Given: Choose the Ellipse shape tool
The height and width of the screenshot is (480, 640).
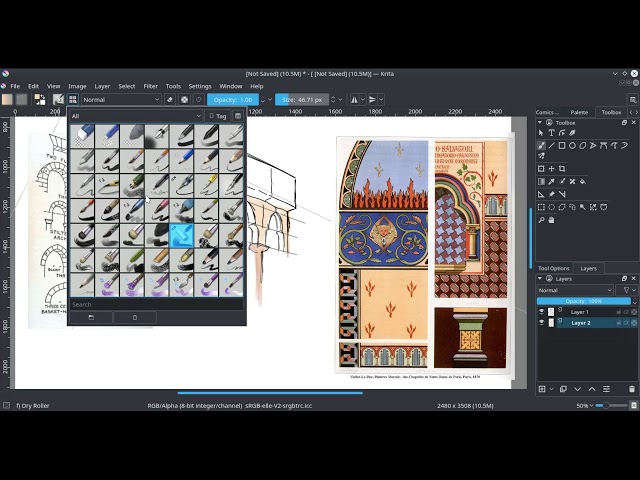Looking at the screenshot, I should 573,145.
